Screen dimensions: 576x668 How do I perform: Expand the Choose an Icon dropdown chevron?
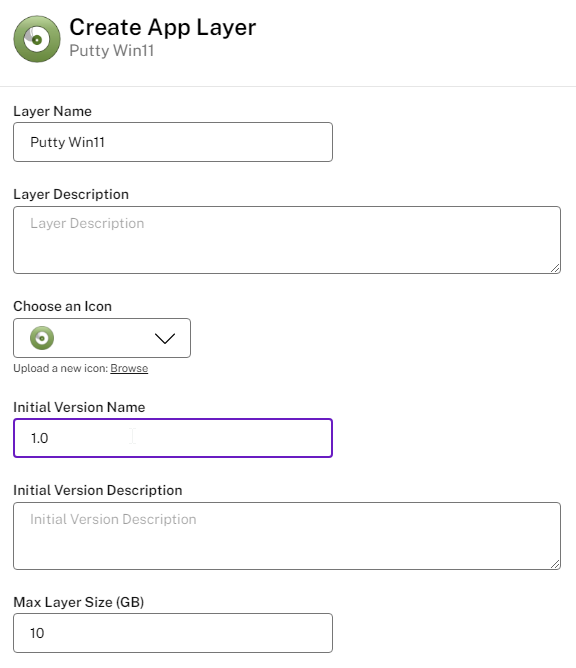165,338
